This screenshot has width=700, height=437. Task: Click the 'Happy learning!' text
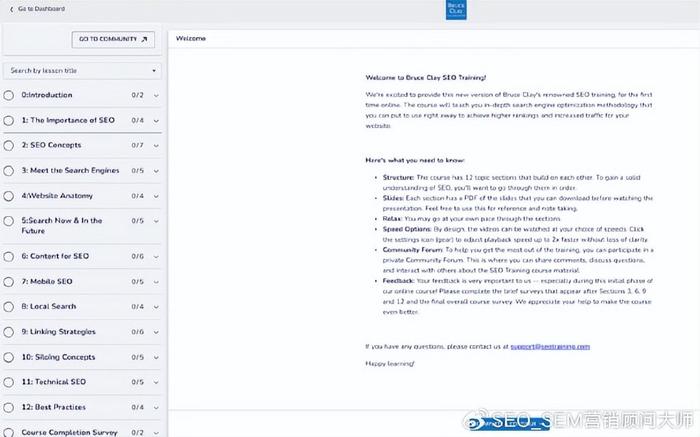[x=390, y=364]
